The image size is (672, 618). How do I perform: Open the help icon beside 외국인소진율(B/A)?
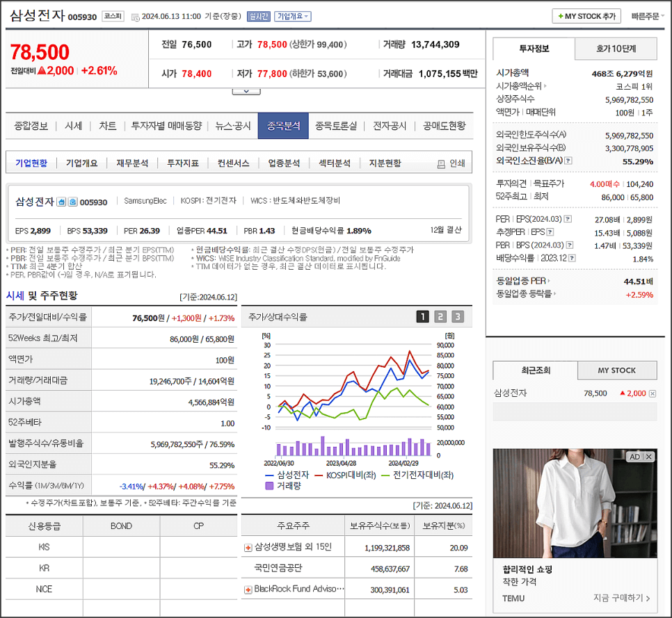(x=568, y=161)
